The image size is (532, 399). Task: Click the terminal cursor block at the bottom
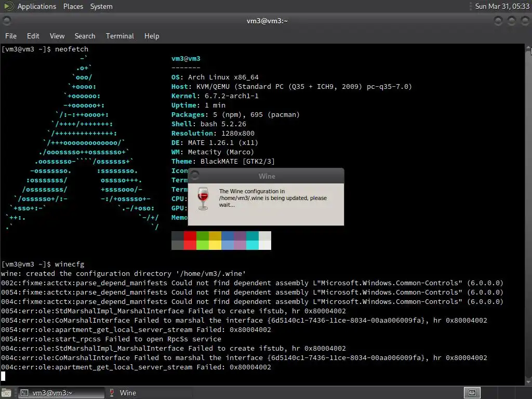[3, 376]
